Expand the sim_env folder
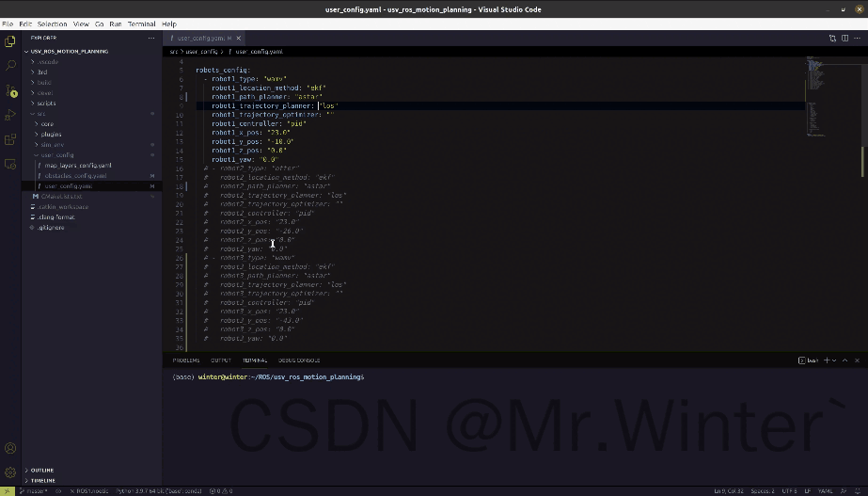The image size is (868, 496). (92, 145)
